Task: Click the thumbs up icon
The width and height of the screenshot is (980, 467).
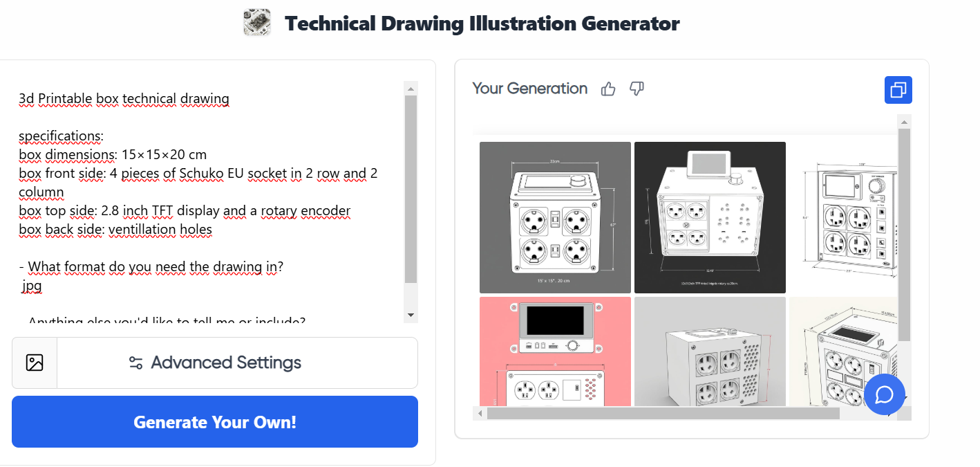Action: pyautogui.click(x=608, y=89)
